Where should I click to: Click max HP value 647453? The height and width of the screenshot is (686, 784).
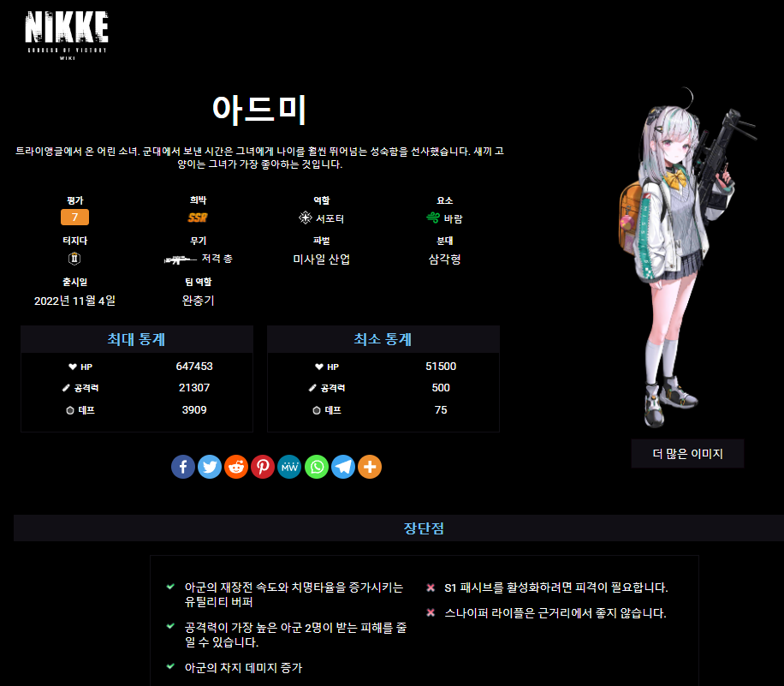tap(194, 367)
